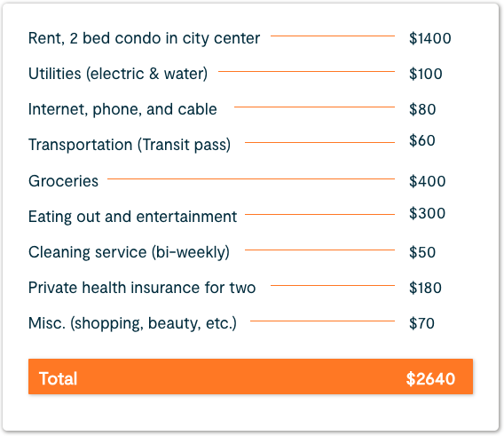504x436 pixels.
Task: Click Eating out and entertainment label
Action: pyautogui.click(x=132, y=217)
